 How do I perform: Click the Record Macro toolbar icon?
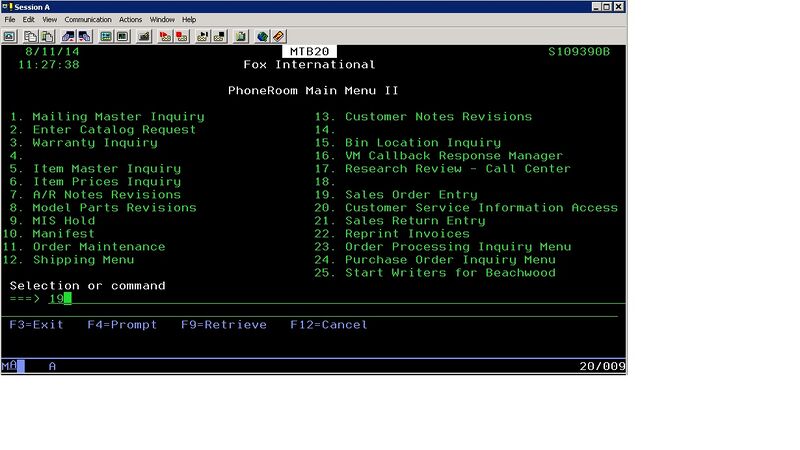point(164,36)
